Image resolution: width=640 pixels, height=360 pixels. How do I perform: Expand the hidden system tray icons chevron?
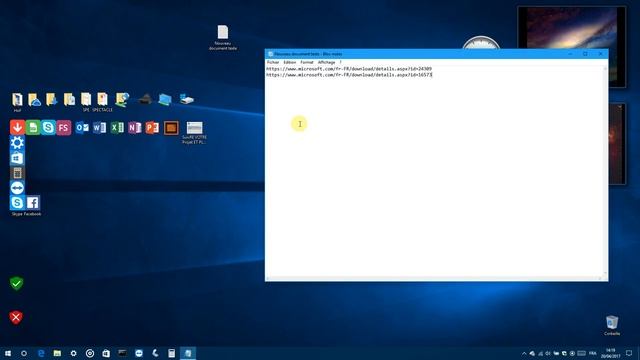[x=524, y=353]
